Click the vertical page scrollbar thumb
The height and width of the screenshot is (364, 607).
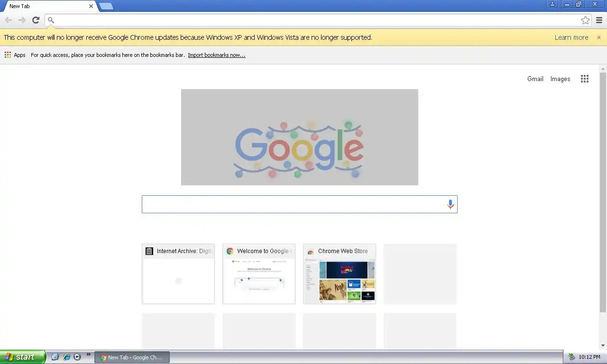pyautogui.click(x=603, y=192)
